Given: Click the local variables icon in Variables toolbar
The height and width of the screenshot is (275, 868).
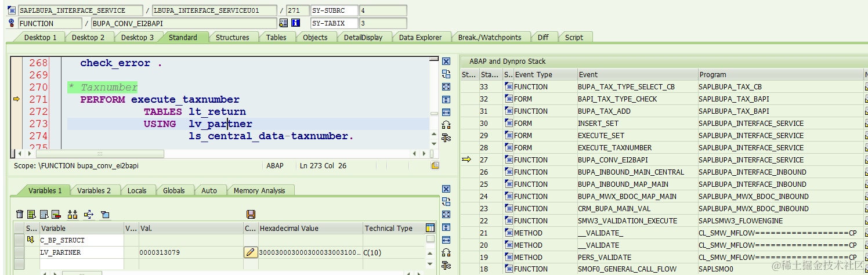Looking at the screenshot, I should tap(105, 215).
